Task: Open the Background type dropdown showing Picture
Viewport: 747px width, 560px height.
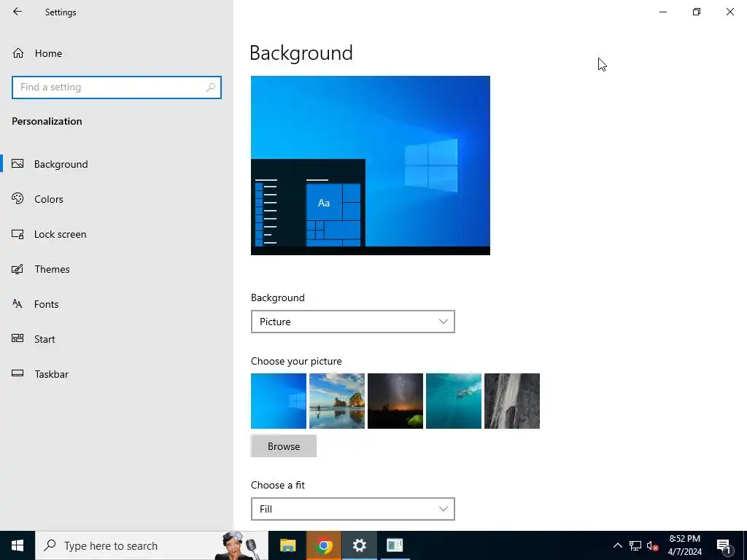Action: (352, 322)
